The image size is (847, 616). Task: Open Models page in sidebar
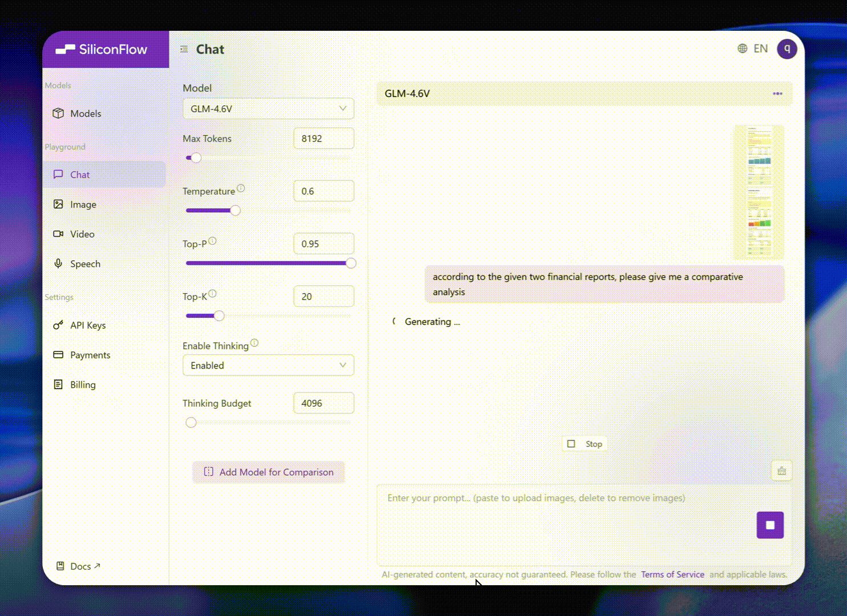(104, 114)
